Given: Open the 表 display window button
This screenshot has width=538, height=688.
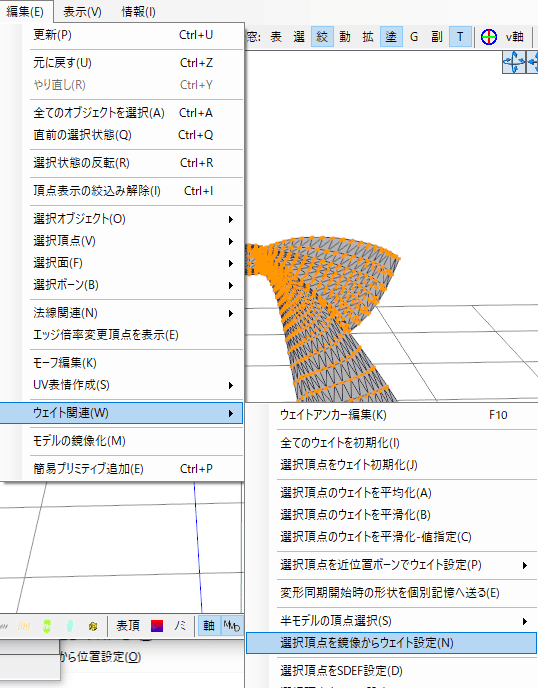Looking at the screenshot, I should [x=276, y=37].
